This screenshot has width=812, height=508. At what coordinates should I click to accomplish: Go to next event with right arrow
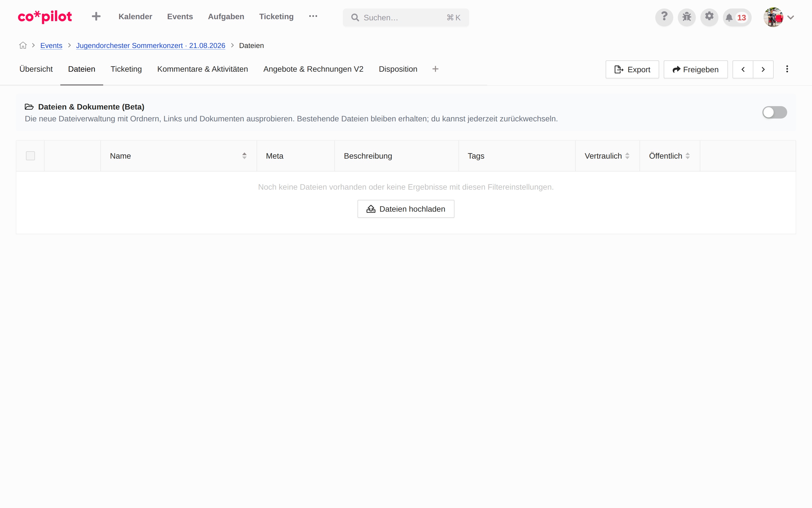[x=763, y=69]
